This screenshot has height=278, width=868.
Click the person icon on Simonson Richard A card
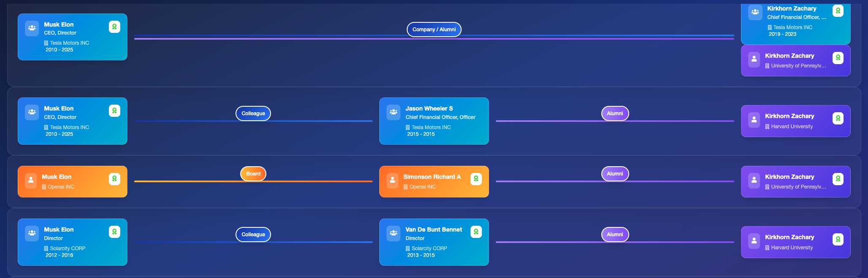392,180
